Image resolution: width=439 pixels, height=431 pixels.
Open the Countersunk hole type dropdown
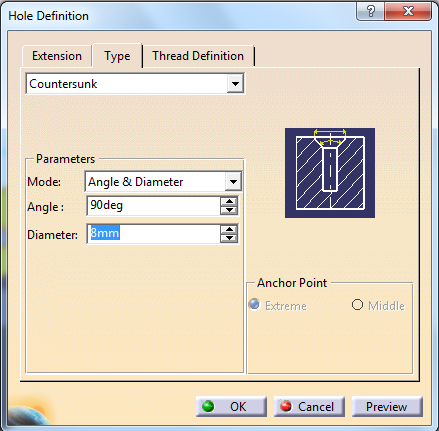pyautogui.click(x=235, y=84)
